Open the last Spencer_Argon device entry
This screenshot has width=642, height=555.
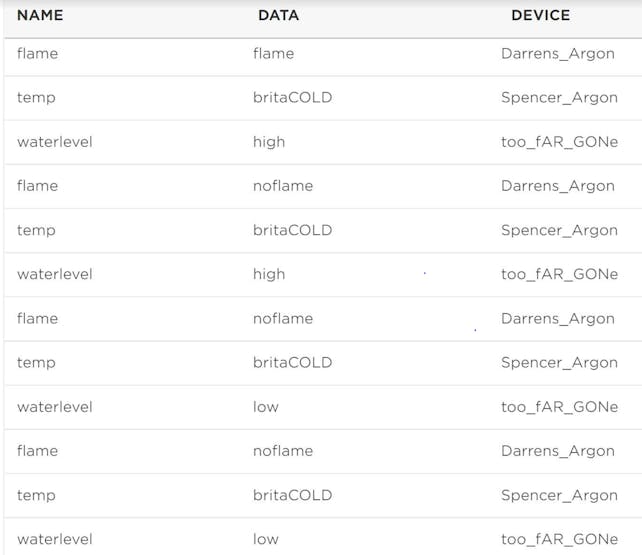coord(559,495)
